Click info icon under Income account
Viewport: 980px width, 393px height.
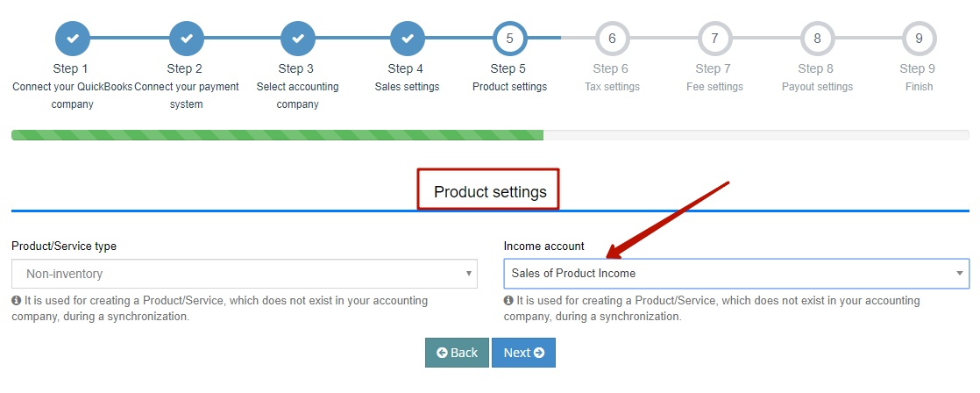coord(508,301)
